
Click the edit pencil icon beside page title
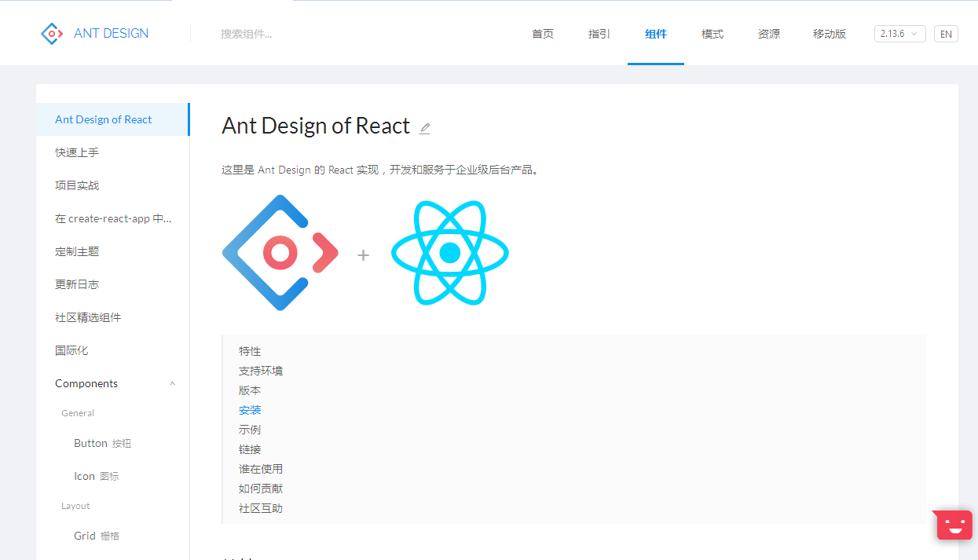pos(424,128)
